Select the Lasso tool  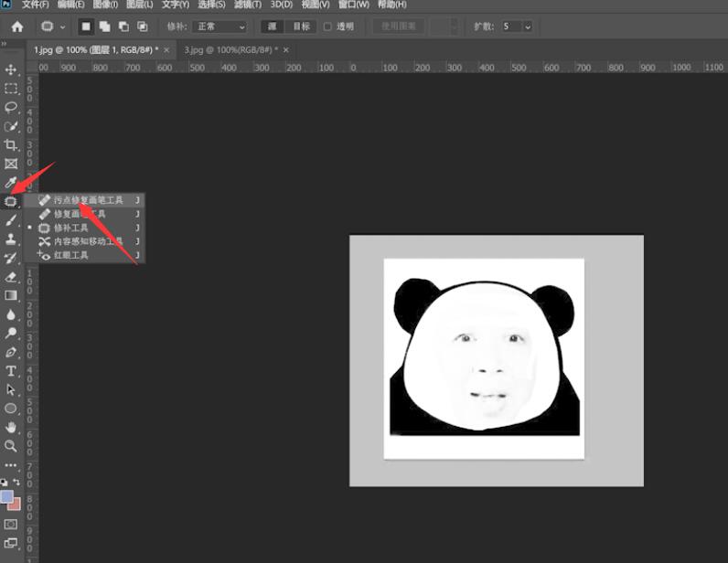point(11,107)
